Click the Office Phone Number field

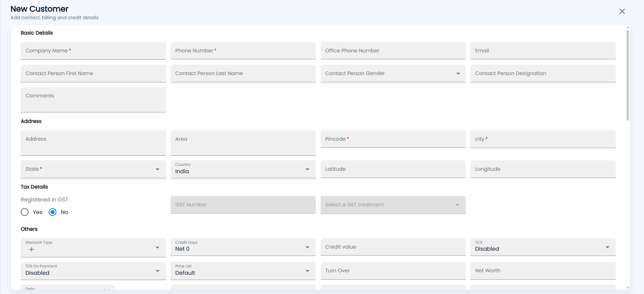click(393, 51)
